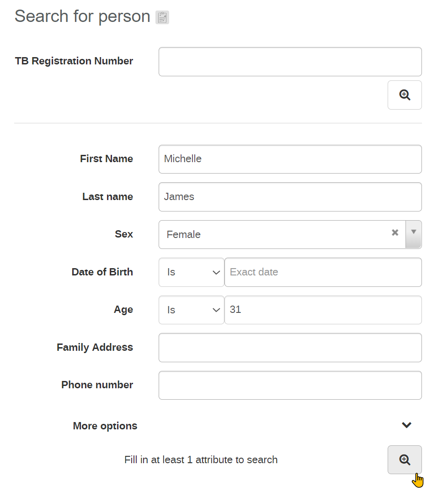Image resolution: width=448 pixels, height=502 pixels.
Task: Click the More options label
Action: point(105,426)
